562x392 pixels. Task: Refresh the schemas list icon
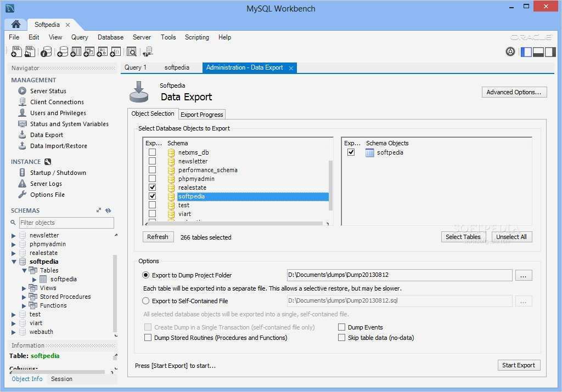(108, 211)
